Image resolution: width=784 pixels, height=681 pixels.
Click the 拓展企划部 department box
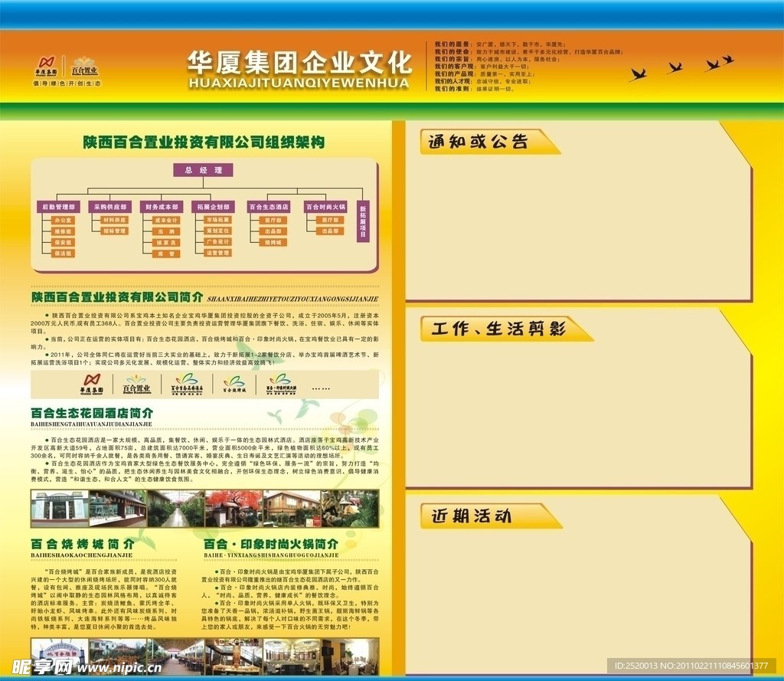point(213,207)
